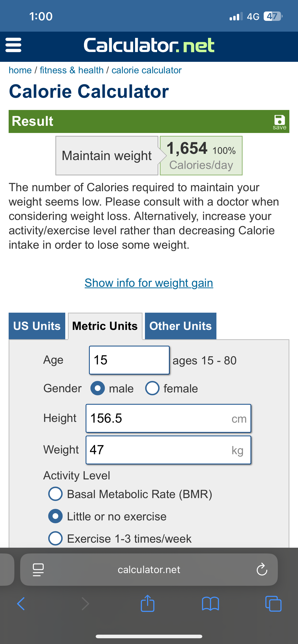
Task: Open the page settings icon in address bar
Action: pyautogui.click(x=38, y=569)
